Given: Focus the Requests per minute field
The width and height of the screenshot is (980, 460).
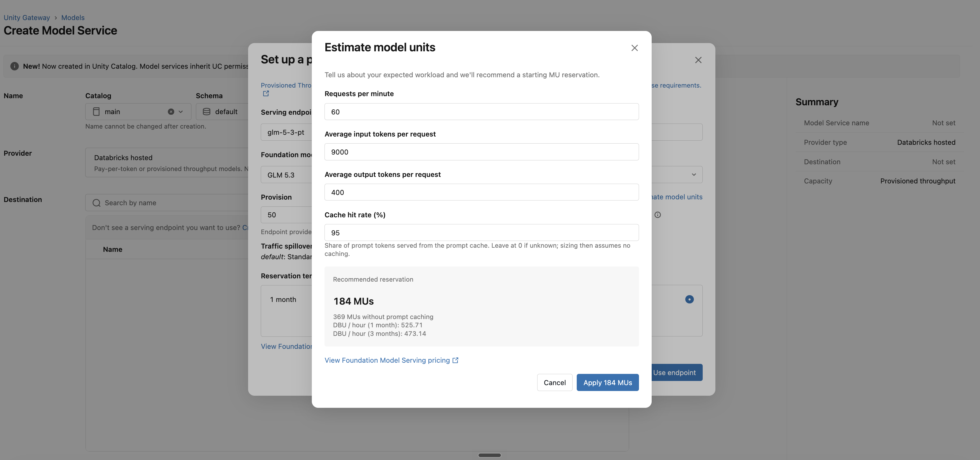Looking at the screenshot, I should [x=481, y=112].
